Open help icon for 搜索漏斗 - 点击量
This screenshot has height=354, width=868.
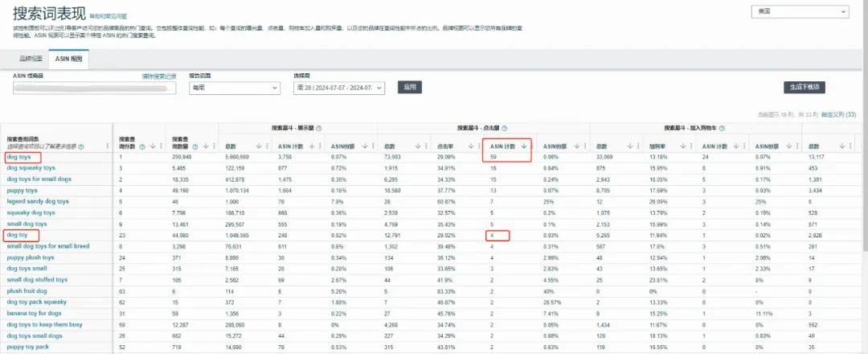504,128
